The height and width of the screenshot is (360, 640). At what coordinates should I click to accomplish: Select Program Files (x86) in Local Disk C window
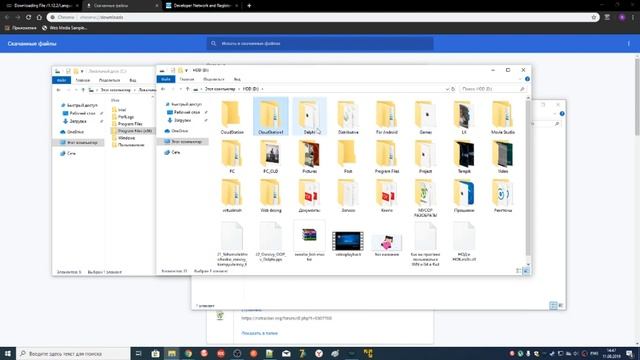pyautogui.click(x=131, y=131)
